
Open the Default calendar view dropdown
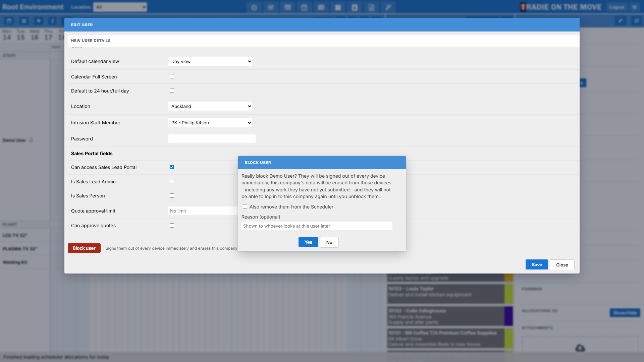pyautogui.click(x=210, y=61)
